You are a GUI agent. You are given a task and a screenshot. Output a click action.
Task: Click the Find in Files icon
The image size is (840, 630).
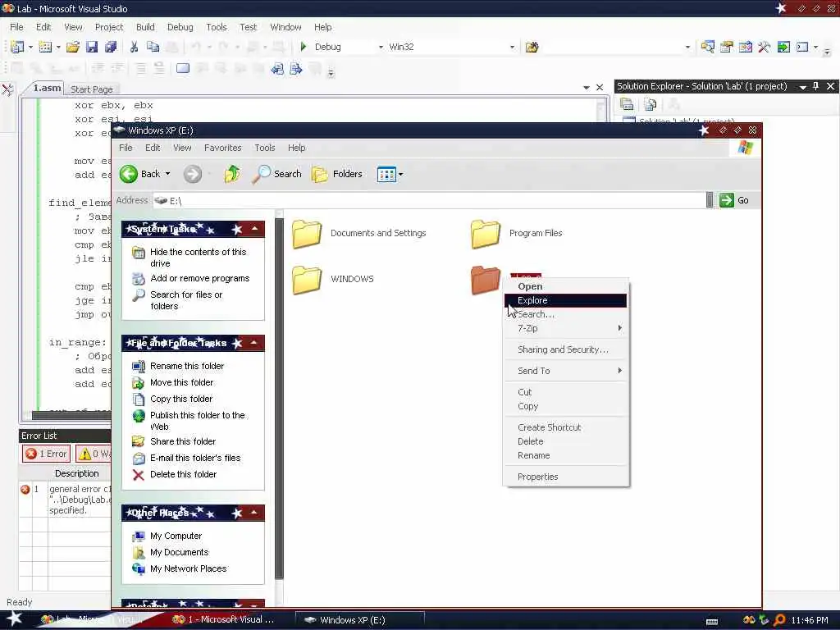tap(532, 47)
